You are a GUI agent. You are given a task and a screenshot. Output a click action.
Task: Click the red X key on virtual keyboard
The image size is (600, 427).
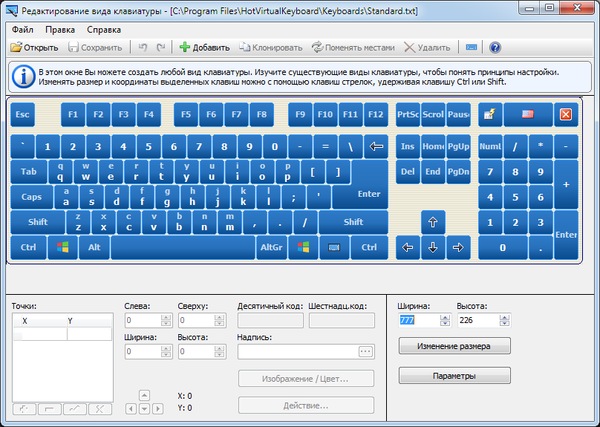tap(565, 115)
